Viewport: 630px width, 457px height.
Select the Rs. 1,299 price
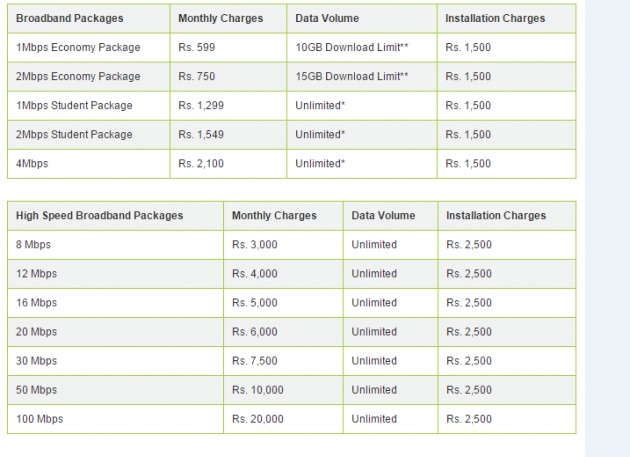click(x=201, y=105)
